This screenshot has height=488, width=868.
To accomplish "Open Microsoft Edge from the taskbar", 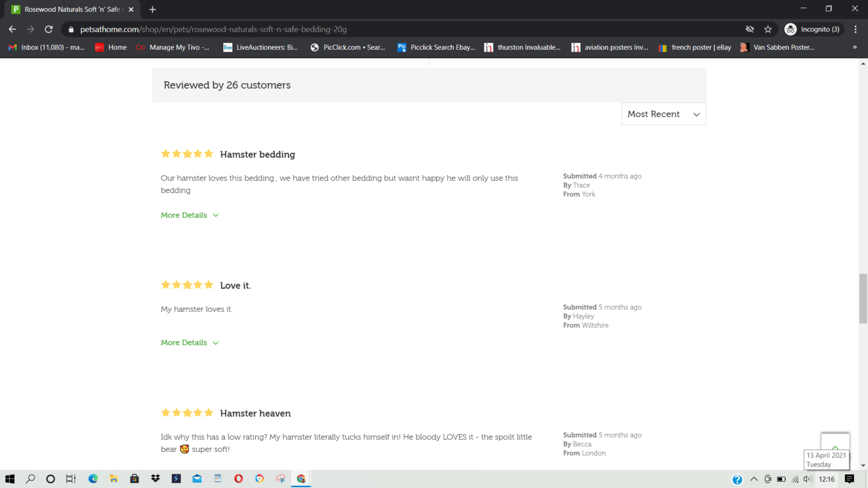I will 93,479.
